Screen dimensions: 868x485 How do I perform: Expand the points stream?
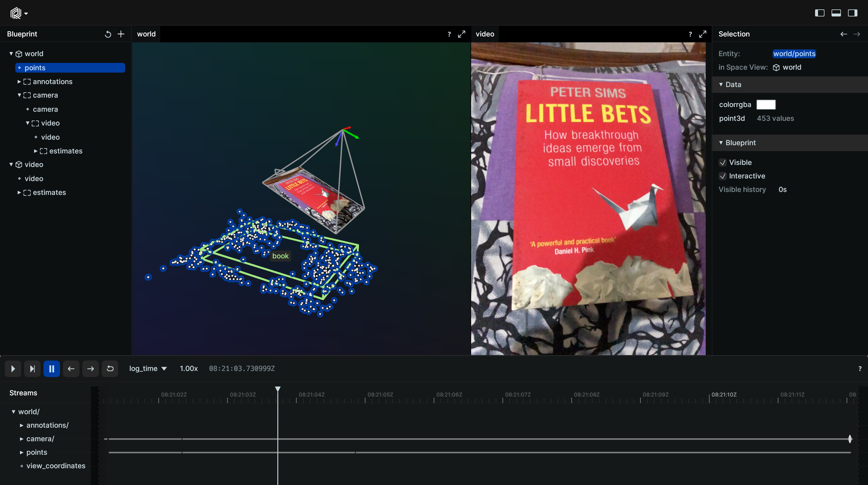point(21,452)
